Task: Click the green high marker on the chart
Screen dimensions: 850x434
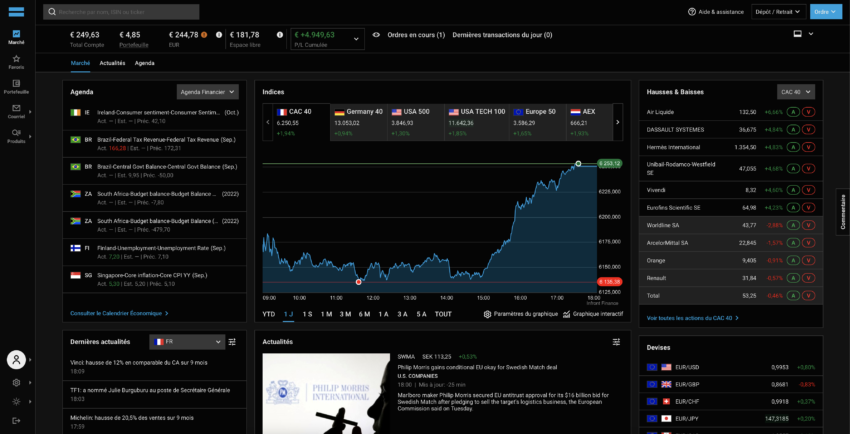Action: tap(578, 163)
